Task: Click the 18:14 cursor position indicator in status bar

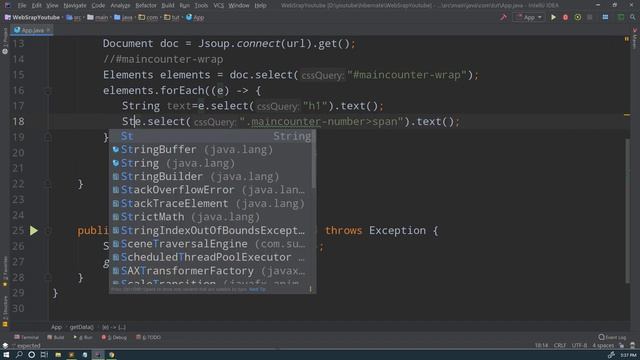Action: [541, 345]
